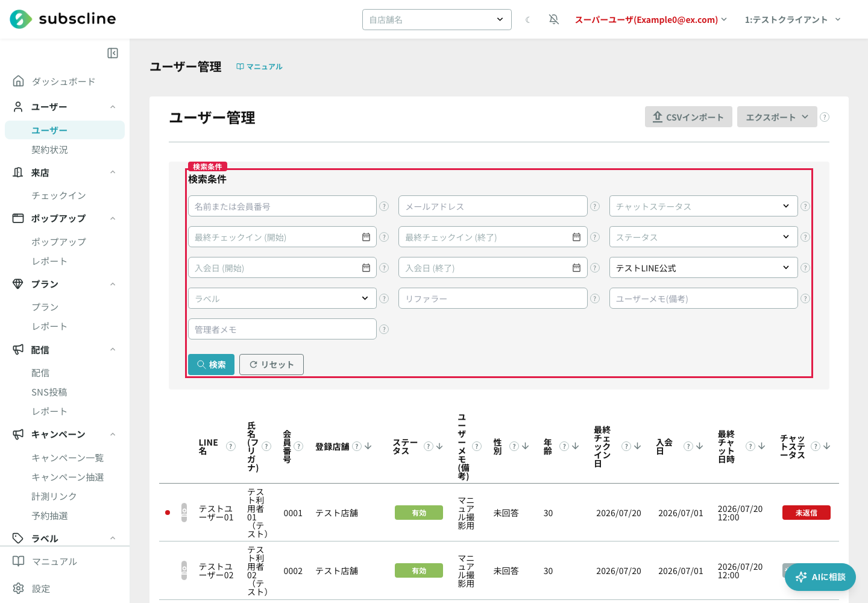Open calendar for 入会日 (開始)
The image size is (868, 603).
[366, 268]
